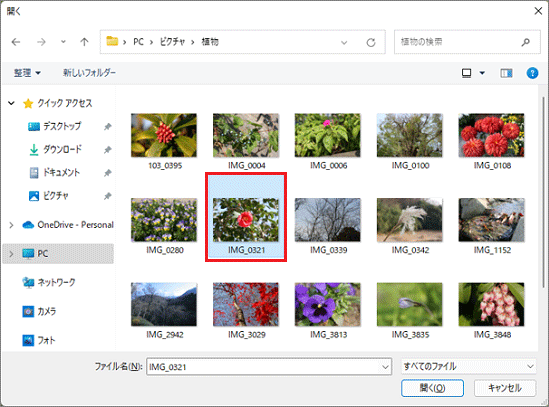Select PC in navigation pane

58,254
